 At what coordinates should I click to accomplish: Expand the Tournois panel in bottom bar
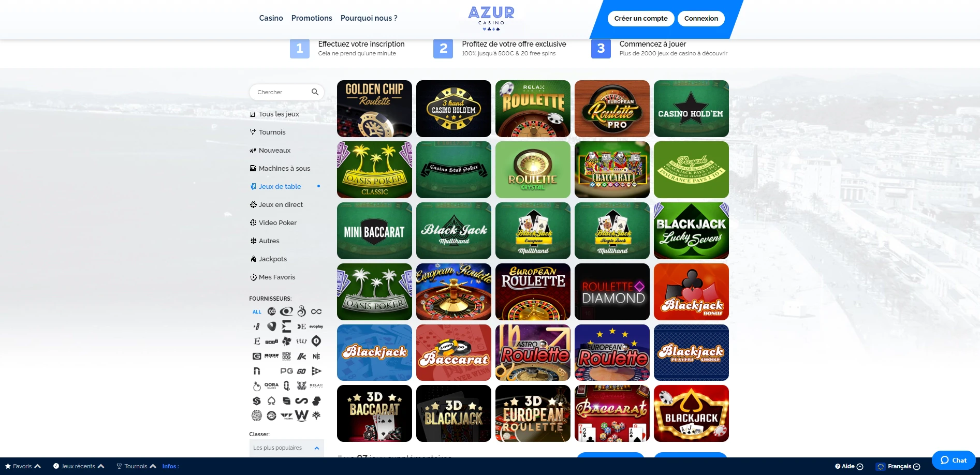point(136,466)
